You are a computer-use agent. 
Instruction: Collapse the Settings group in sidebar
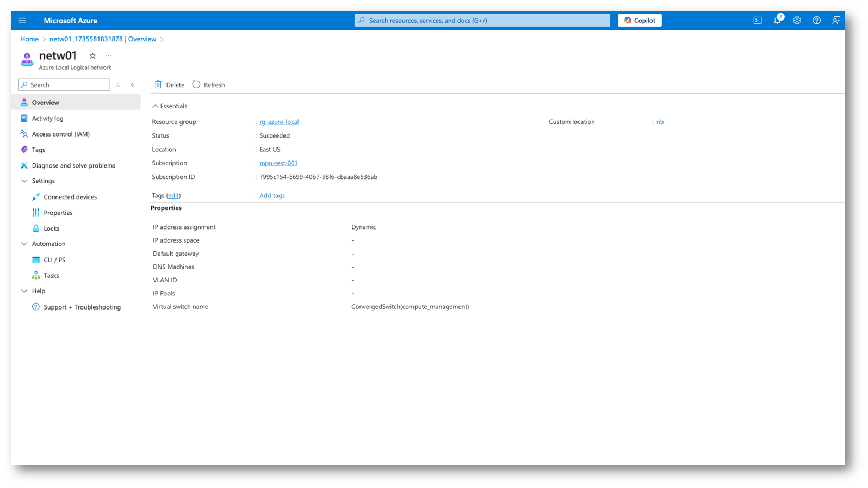[x=24, y=181]
